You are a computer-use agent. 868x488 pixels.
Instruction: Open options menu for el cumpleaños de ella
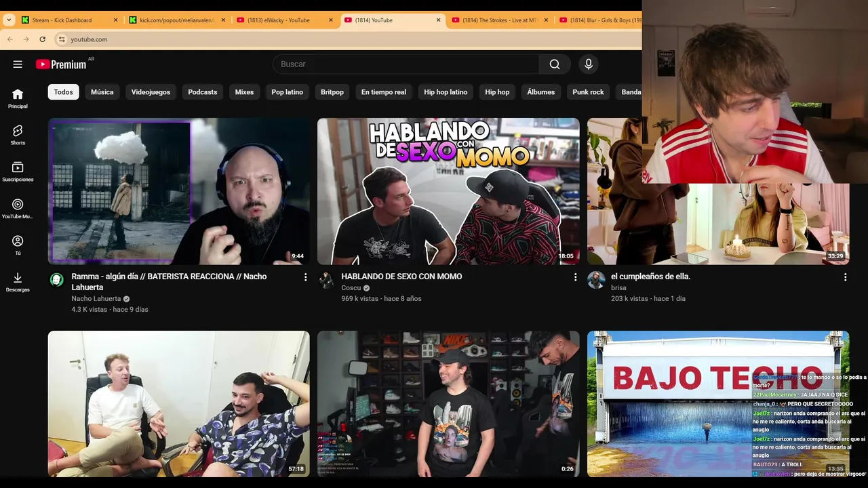click(x=845, y=277)
